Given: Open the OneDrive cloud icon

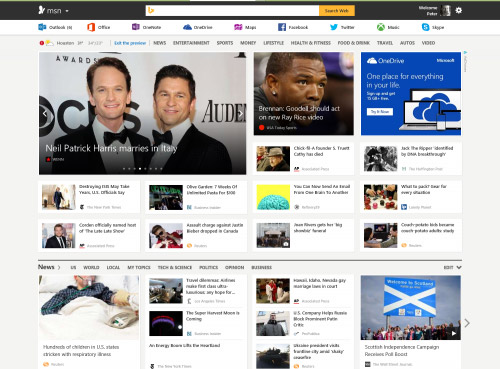Looking at the screenshot, I should [187, 27].
